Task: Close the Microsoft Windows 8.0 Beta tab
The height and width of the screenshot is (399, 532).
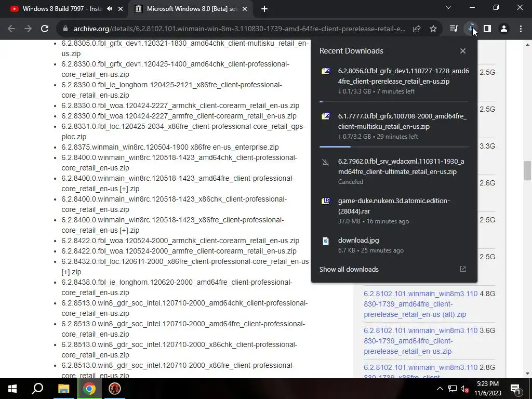Action: (x=245, y=9)
